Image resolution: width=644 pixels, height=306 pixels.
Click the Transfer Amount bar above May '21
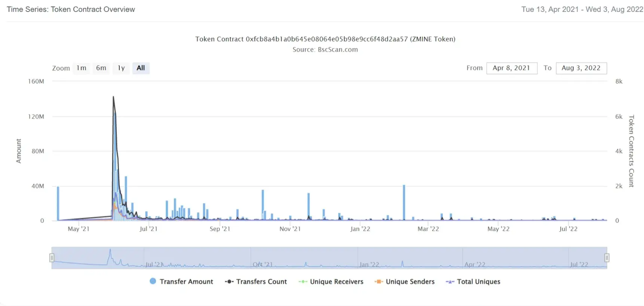(58, 203)
